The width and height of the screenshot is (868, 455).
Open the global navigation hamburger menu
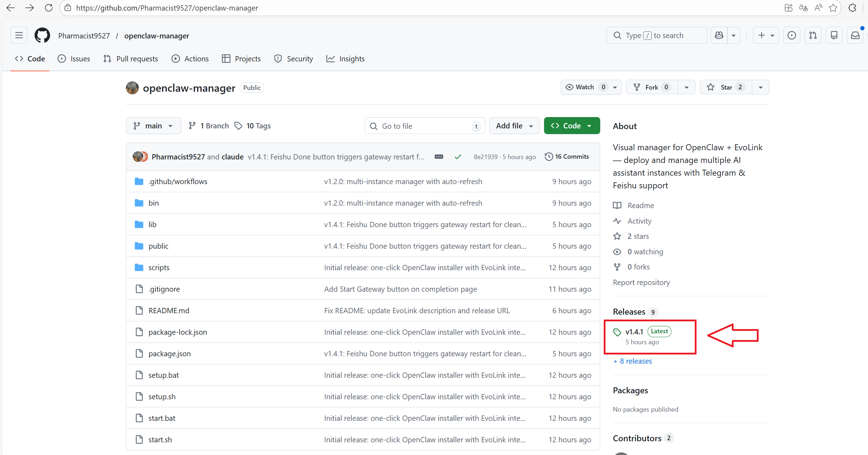(19, 35)
